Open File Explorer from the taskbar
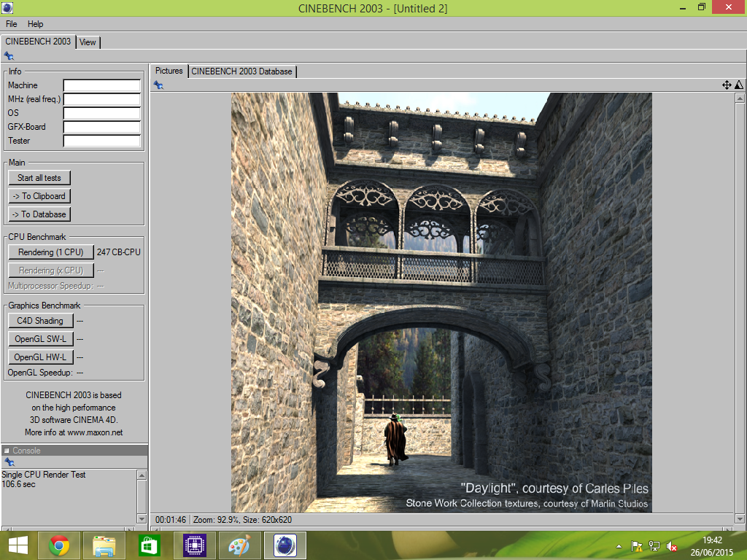The width and height of the screenshot is (747, 560). (x=104, y=545)
